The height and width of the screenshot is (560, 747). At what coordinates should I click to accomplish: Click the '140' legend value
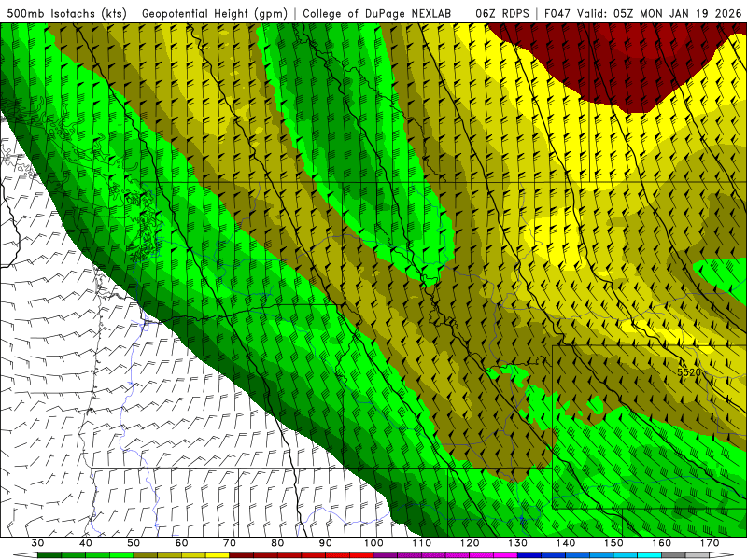(x=566, y=543)
